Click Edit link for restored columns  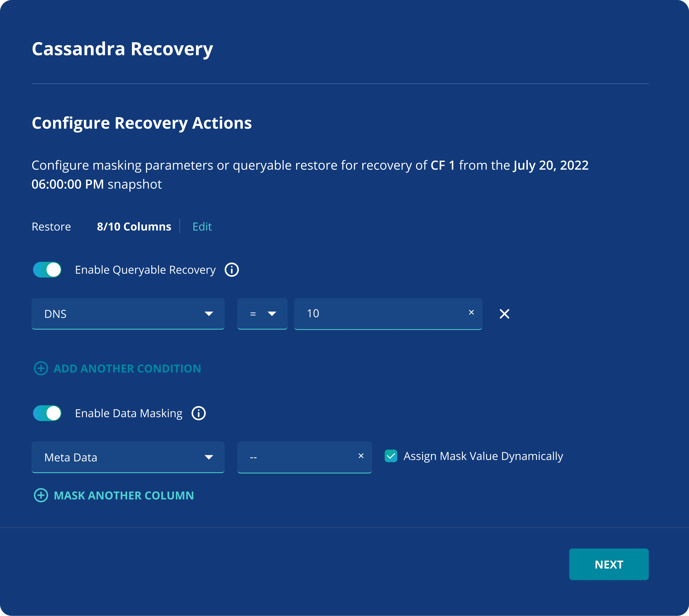point(202,226)
